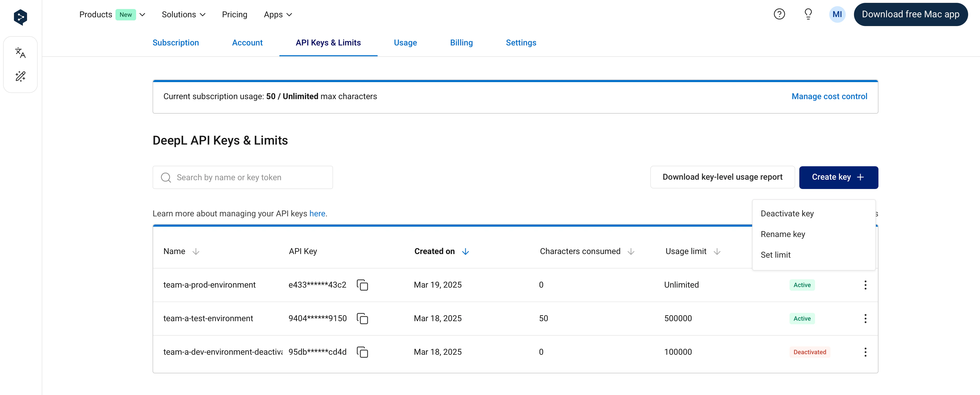Open three-dot menu for deactivated dev key

[x=865, y=352]
